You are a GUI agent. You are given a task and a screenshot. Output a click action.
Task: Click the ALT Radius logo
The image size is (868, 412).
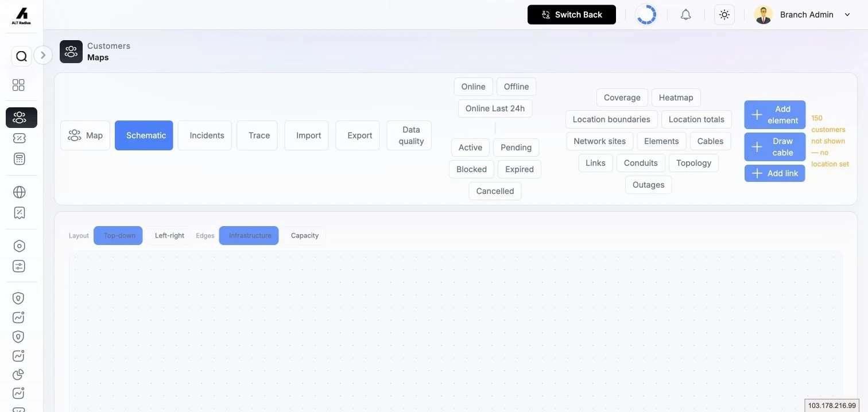[21, 16]
